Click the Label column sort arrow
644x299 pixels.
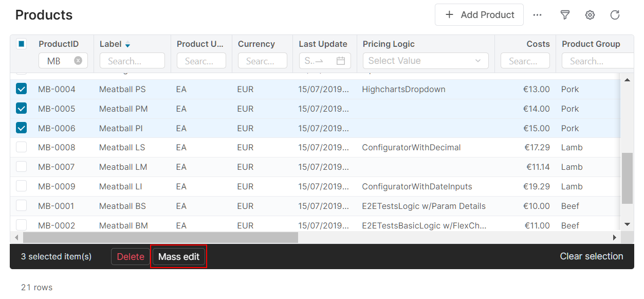tap(127, 44)
